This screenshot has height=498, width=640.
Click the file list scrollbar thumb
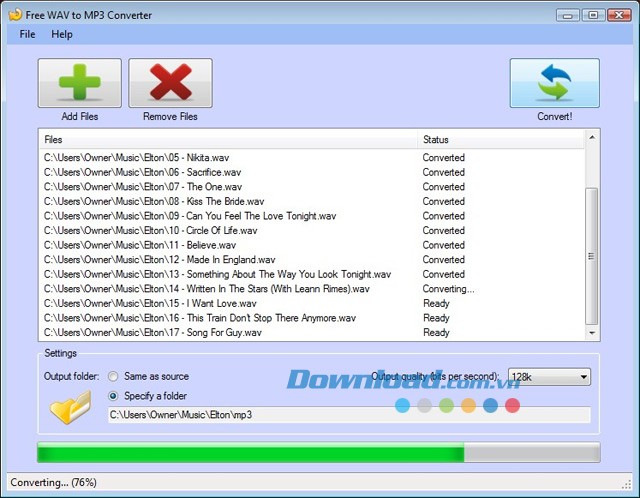pos(591,256)
